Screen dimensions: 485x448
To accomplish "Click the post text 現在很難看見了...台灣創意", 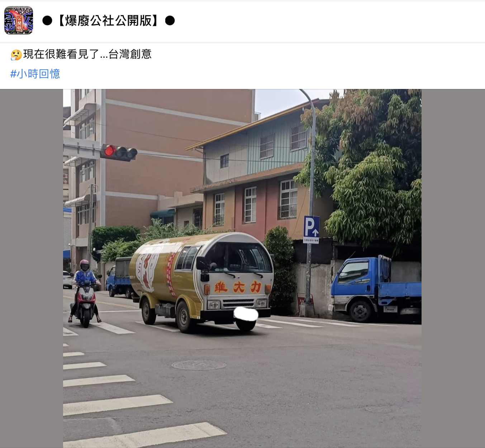I will pos(87,54).
